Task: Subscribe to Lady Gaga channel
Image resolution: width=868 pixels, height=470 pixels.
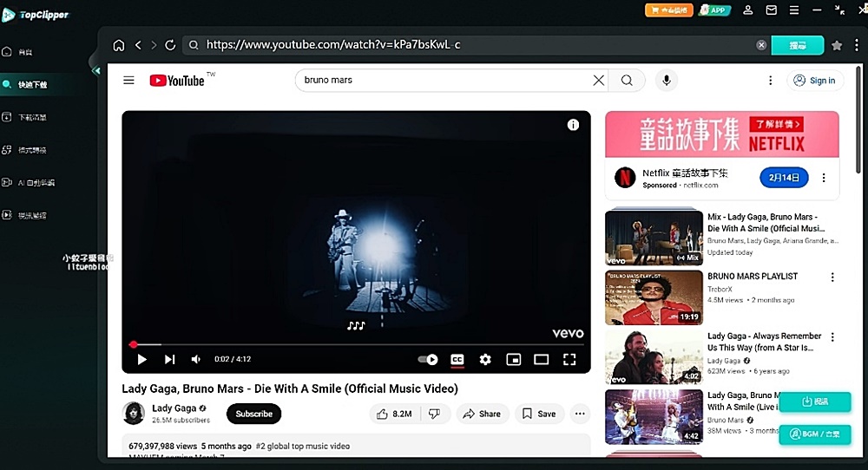Action: coord(254,414)
